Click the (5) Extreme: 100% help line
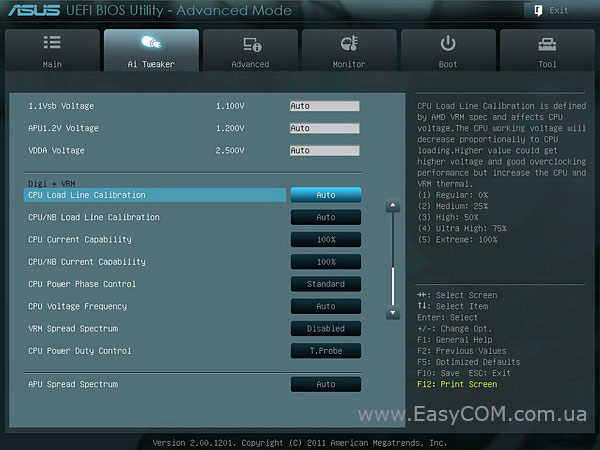Image resolution: width=600 pixels, height=450 pixels. click(457, 240)
